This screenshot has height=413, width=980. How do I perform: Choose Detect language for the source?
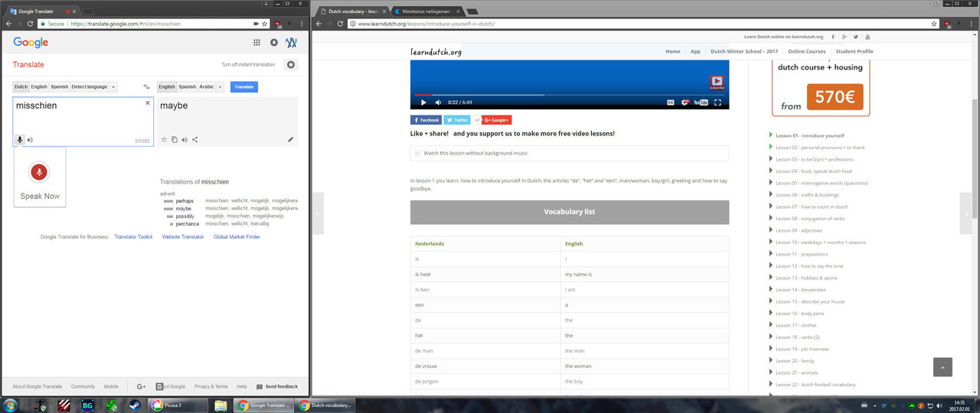coord(89,87)
